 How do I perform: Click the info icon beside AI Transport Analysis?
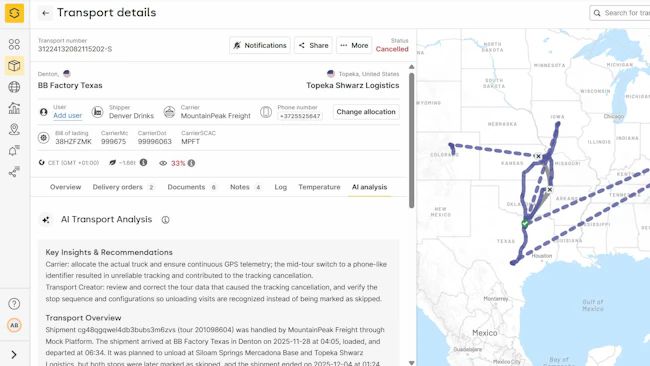coord(165,220)
